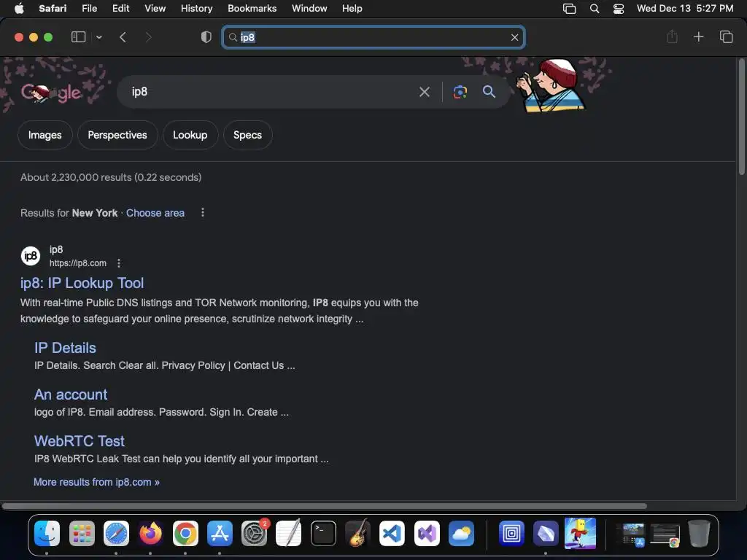747x560 pixels.
Task: Show the tab overview
Action: [x=726, y=36]
